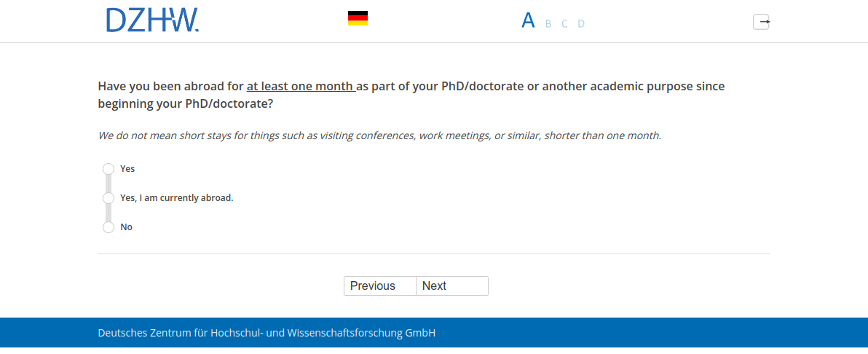This screenshot has height=354, width=868.
Task: Select the 'Yes' radio button
Action: [x=108, y=169]
